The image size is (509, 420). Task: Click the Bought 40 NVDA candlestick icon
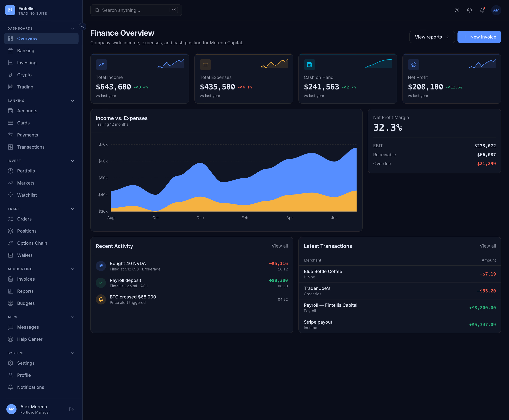coord(101,266)
